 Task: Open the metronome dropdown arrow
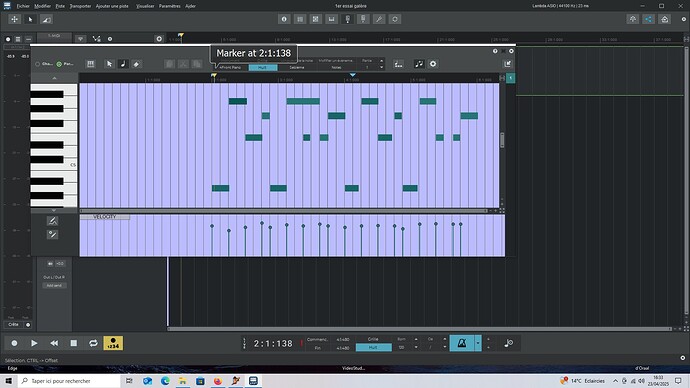click(478, 343)
